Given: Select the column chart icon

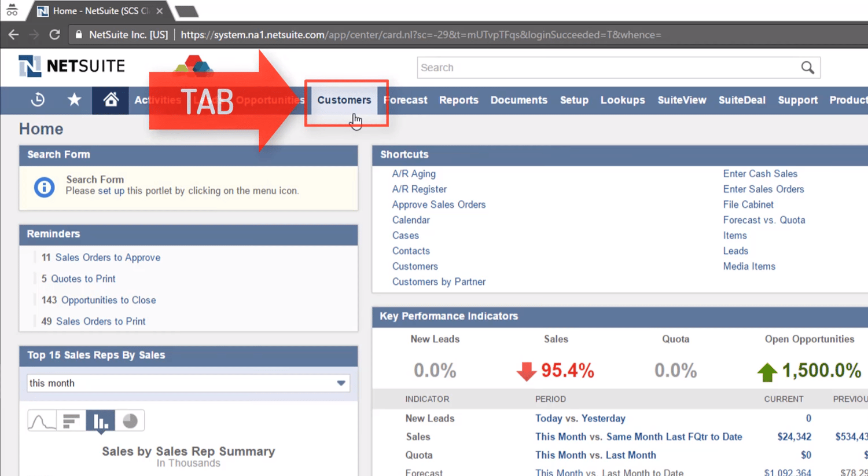Looking at the screenshot, I should 100,421.
